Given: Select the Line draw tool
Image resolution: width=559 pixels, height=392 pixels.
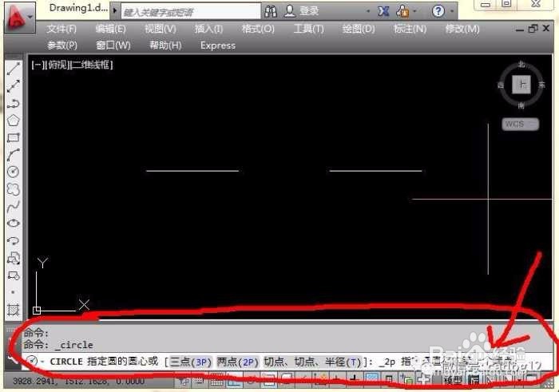Looking at the screenshot, I should [14, 69].
